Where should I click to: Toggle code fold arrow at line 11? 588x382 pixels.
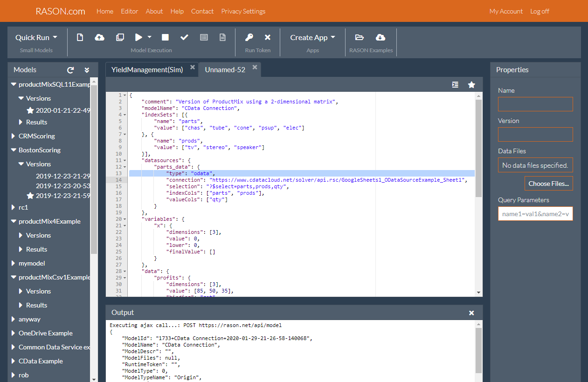click(x=125, y=160)
